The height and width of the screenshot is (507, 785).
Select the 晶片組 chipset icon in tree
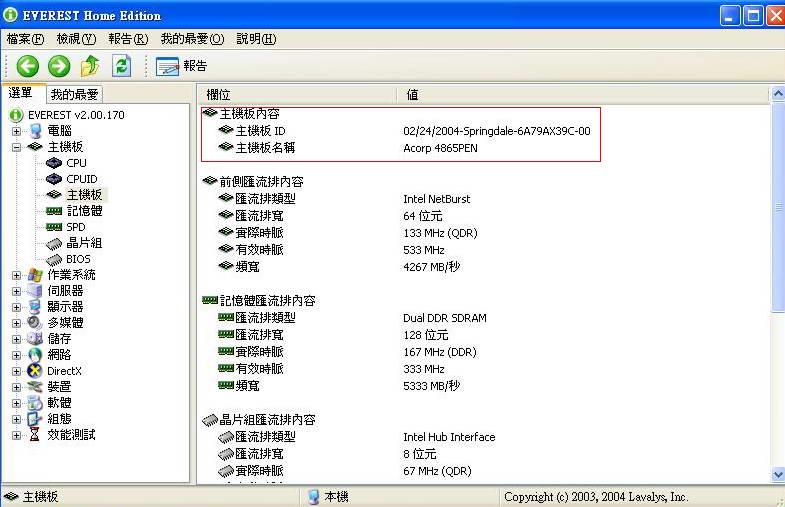(x=54, y=244)
